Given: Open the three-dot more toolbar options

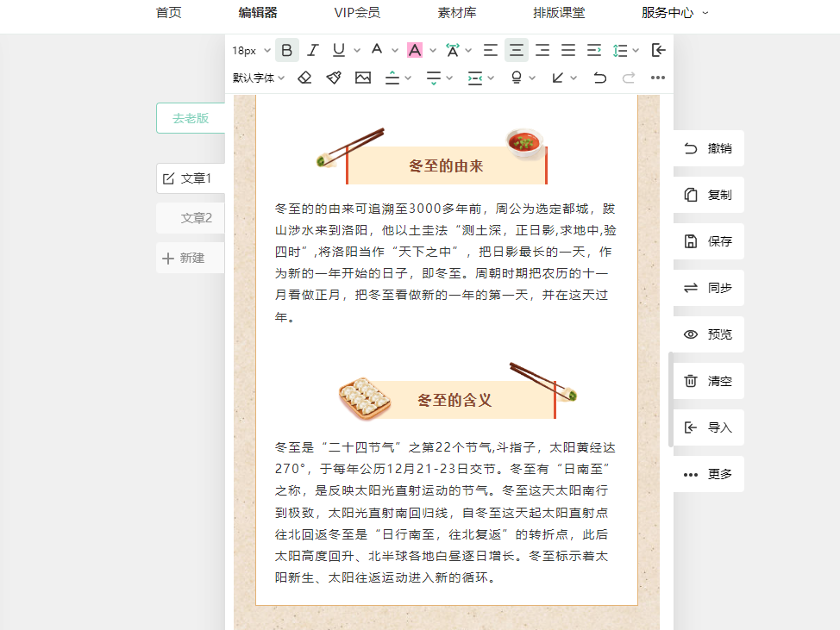Looking at the screenshot, I should [658, 78].
